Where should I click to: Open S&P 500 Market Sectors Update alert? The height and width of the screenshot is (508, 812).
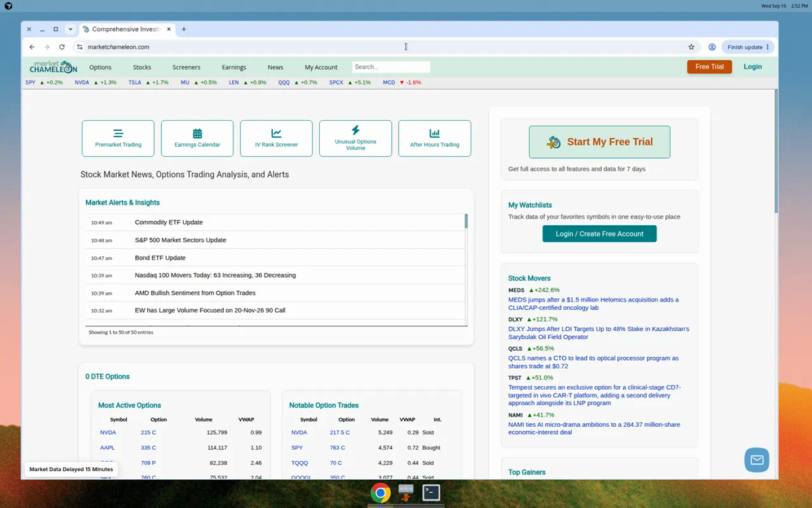pos(180,240)
